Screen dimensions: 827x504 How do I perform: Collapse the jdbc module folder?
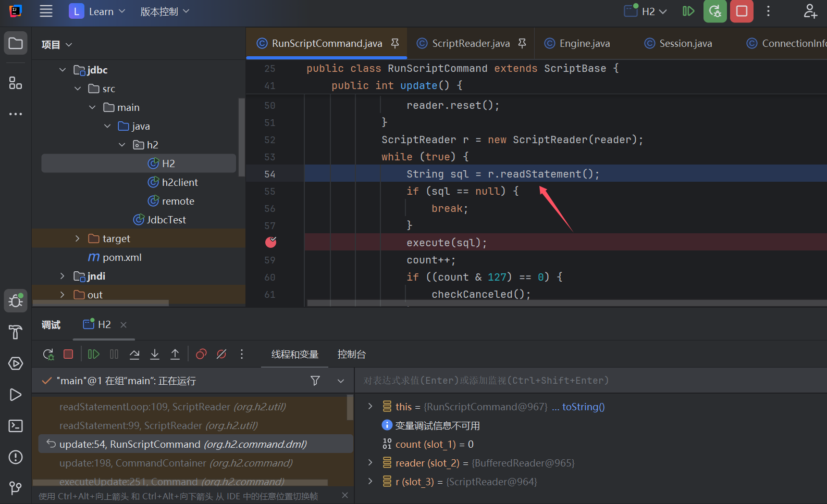(63, 70)
